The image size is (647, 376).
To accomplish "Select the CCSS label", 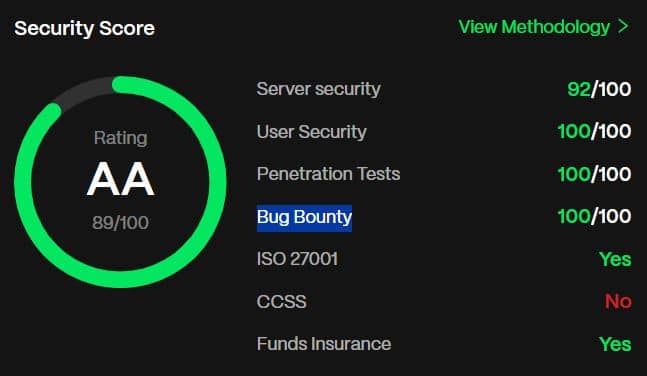I will [281, 302].
